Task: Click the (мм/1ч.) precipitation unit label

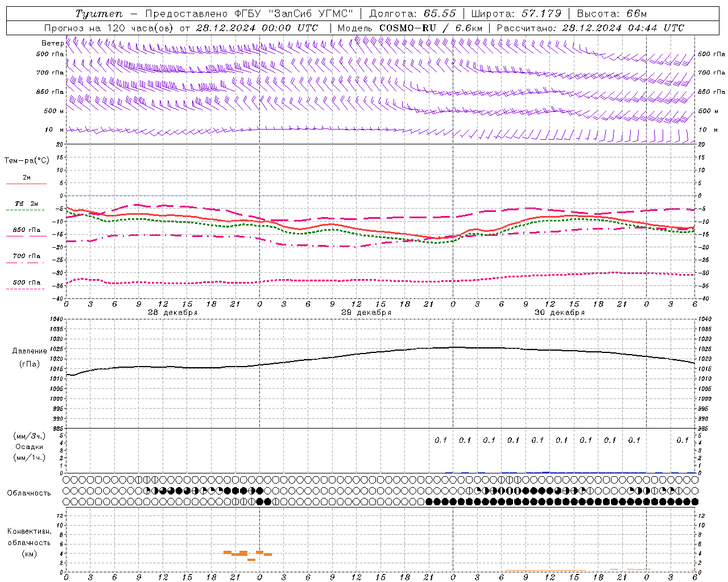Action: click(30, 458)
